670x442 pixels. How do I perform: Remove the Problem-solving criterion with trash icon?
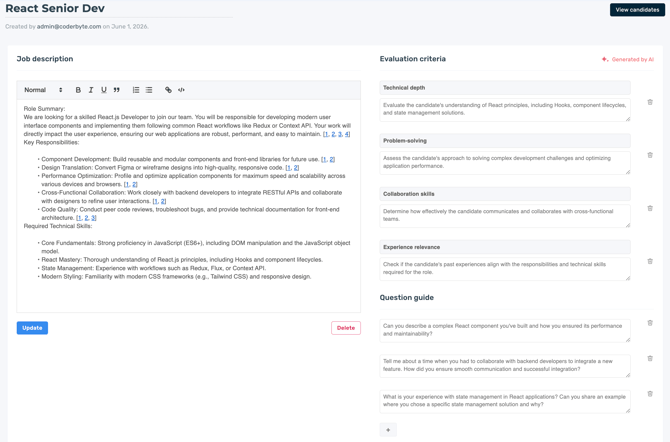coord(650,155)
